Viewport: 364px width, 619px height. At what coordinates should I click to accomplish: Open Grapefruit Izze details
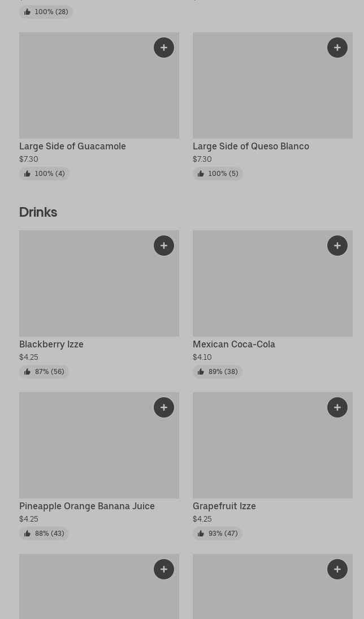point(224,506)
